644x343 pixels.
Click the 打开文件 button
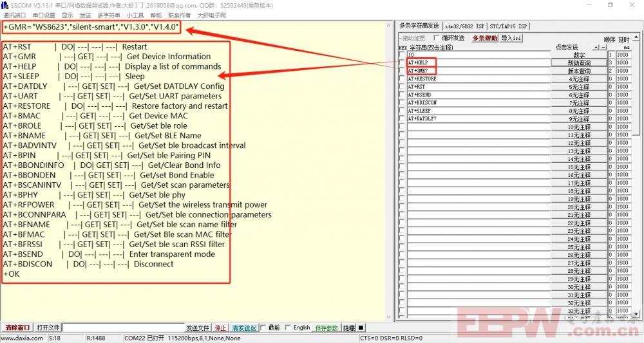(x=48, y=328)
